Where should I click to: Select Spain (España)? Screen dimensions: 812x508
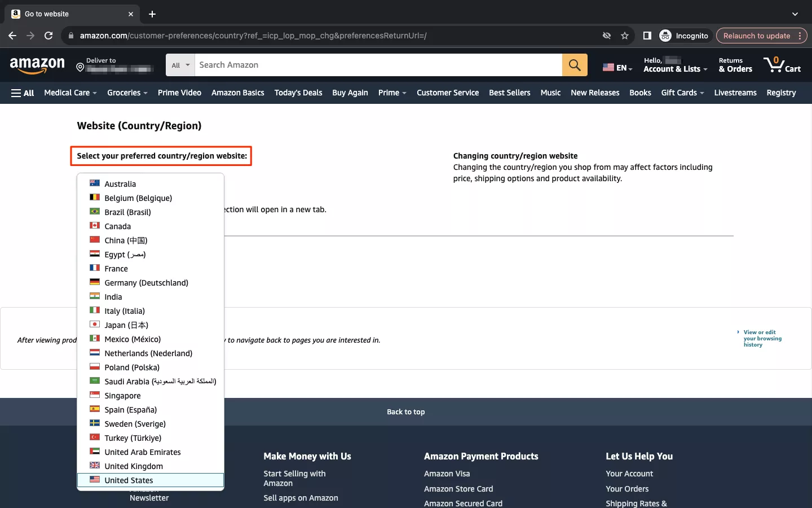[x=151, y=410]
